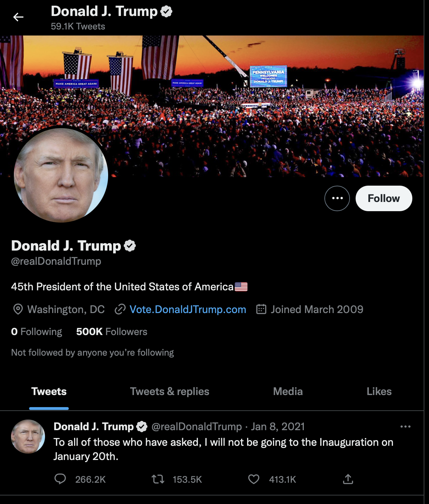Open the tweet's three-dot overflow menu

(405, 427)
